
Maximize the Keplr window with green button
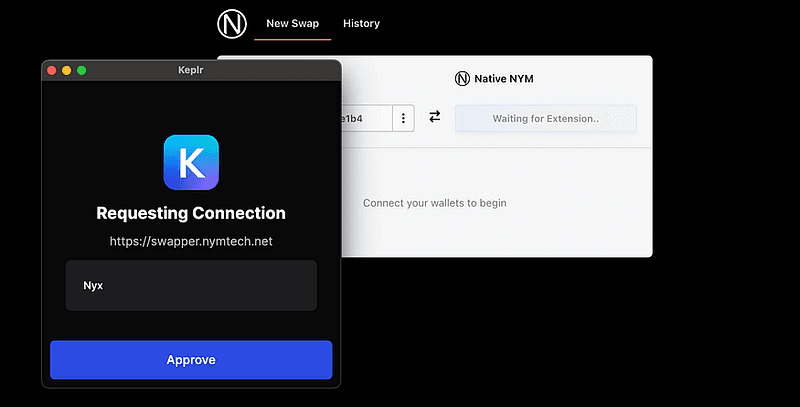click(82, 70)
